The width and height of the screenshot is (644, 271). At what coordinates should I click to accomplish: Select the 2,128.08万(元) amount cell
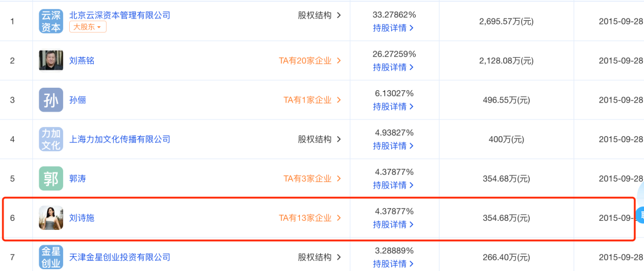click(506, 61)
